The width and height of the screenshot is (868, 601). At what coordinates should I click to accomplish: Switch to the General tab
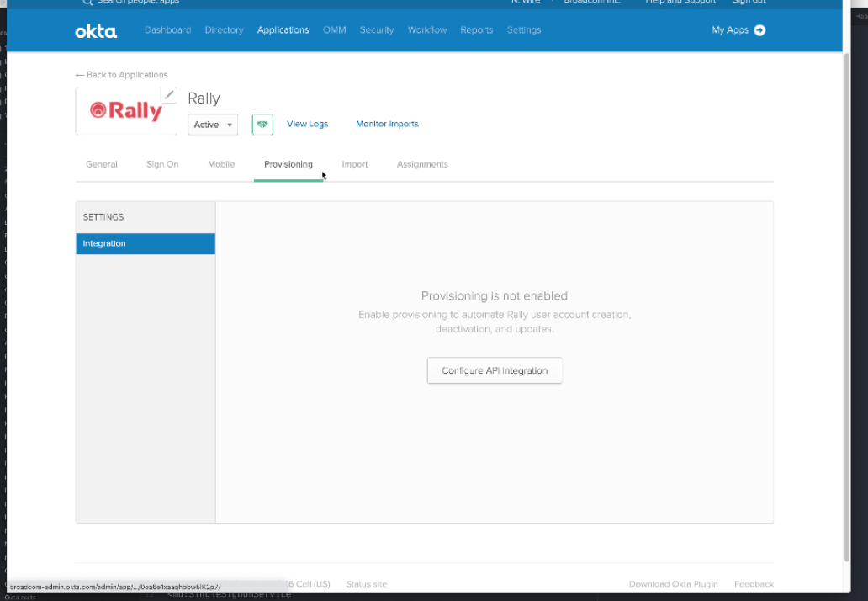click(101, 164)
